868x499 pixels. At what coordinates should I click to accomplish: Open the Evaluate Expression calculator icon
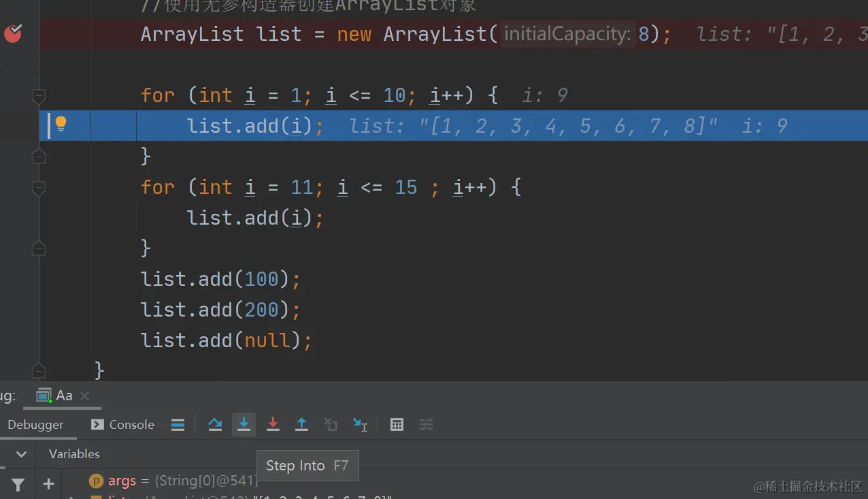coord(397,425)
